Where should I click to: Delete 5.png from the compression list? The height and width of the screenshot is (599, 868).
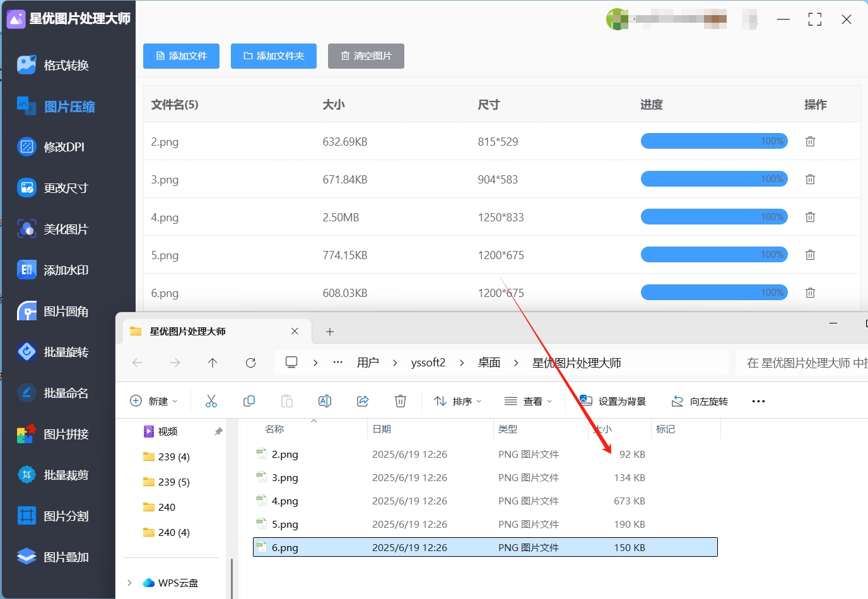tap(810, 255)
